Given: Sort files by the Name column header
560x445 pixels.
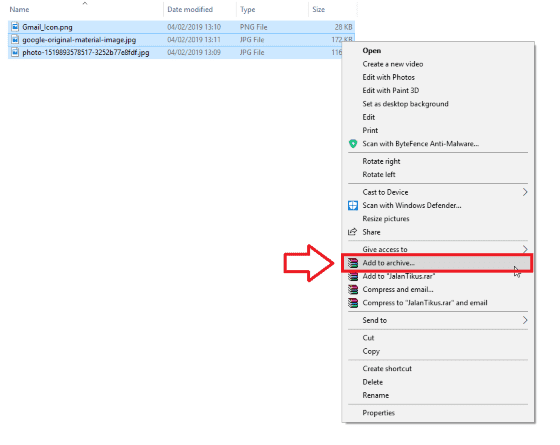Looking at the screenshot, I should tap(19, 9).
